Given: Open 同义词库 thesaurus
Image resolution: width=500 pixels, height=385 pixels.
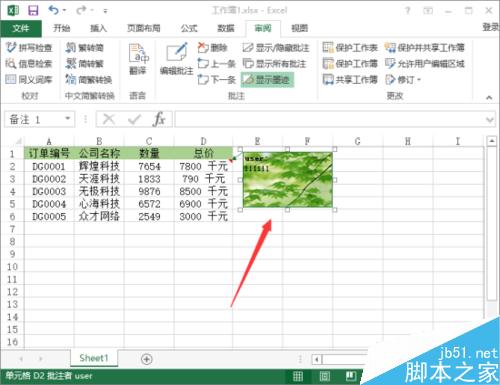Looking at the screenshot, I should pyautogui.click(x=29, y=79).
